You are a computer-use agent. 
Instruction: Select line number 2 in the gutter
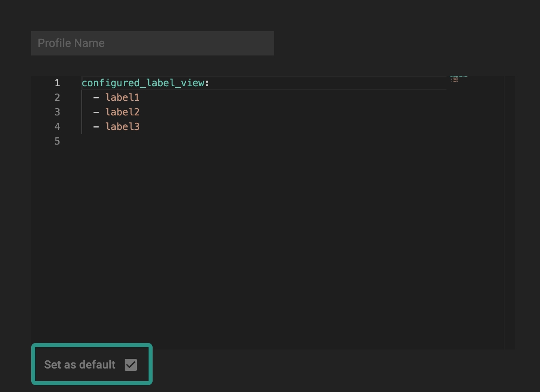[x=57, y=98]
